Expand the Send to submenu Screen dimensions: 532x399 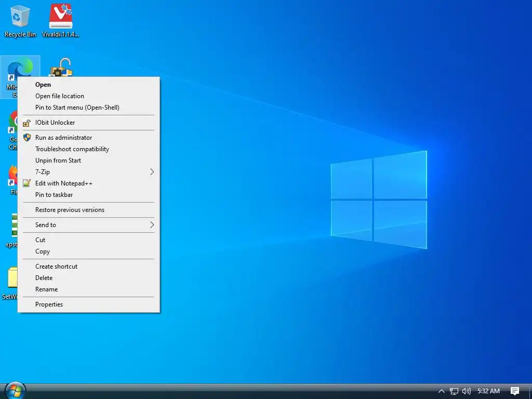coord(88,225)
